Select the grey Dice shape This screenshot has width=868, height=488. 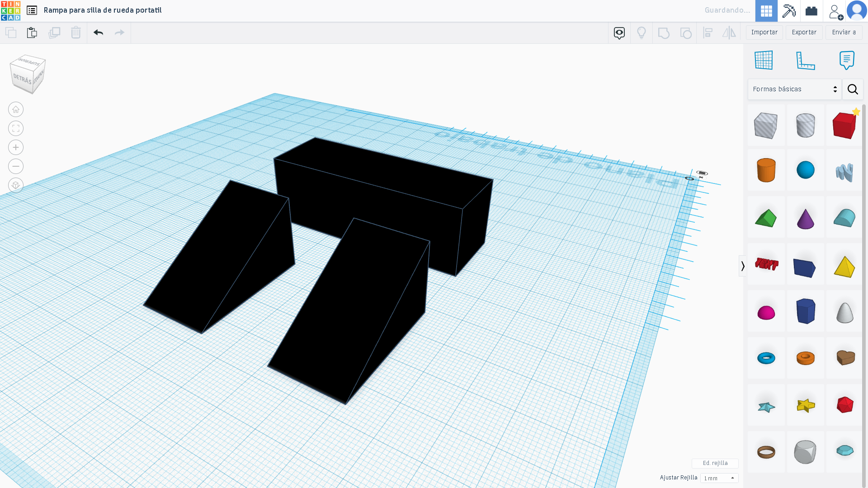(805, 452)
